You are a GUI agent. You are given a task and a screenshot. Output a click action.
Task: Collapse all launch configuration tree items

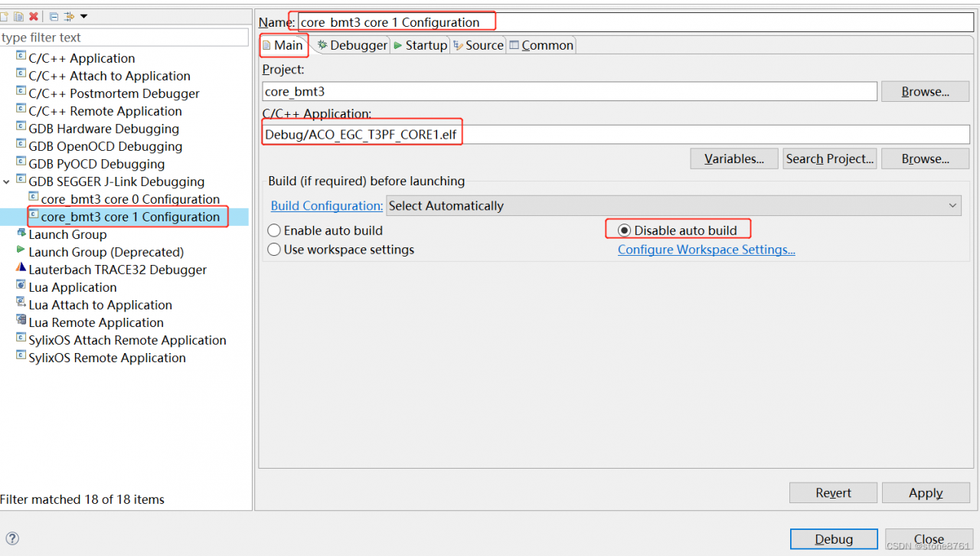(x=54, y=16)
